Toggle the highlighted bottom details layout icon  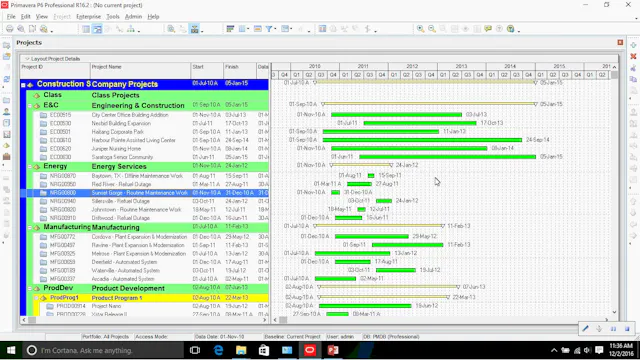(x=195, y=29)
